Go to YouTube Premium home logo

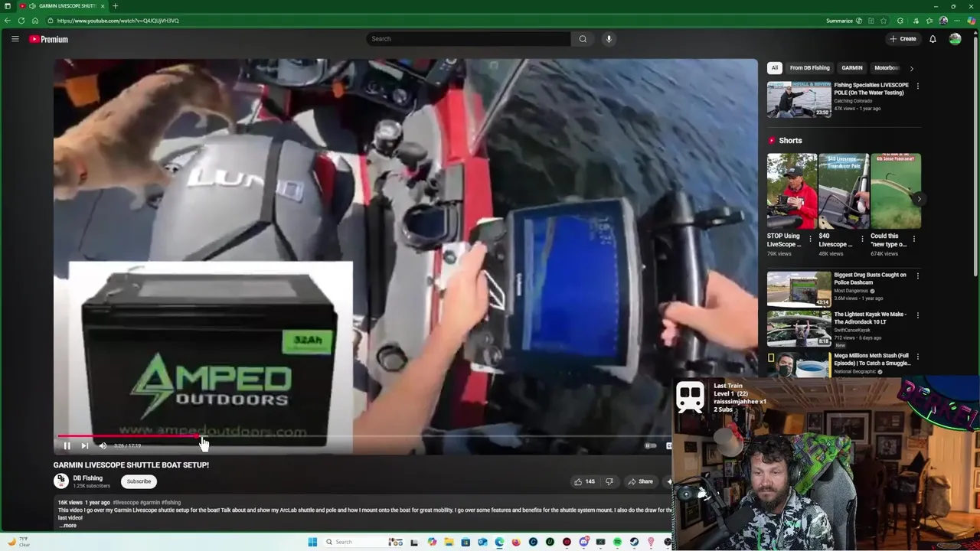point(48,39)
